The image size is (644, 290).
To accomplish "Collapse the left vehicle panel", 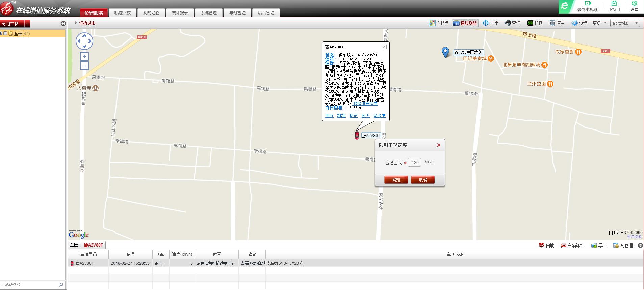I will click(63, 23).
